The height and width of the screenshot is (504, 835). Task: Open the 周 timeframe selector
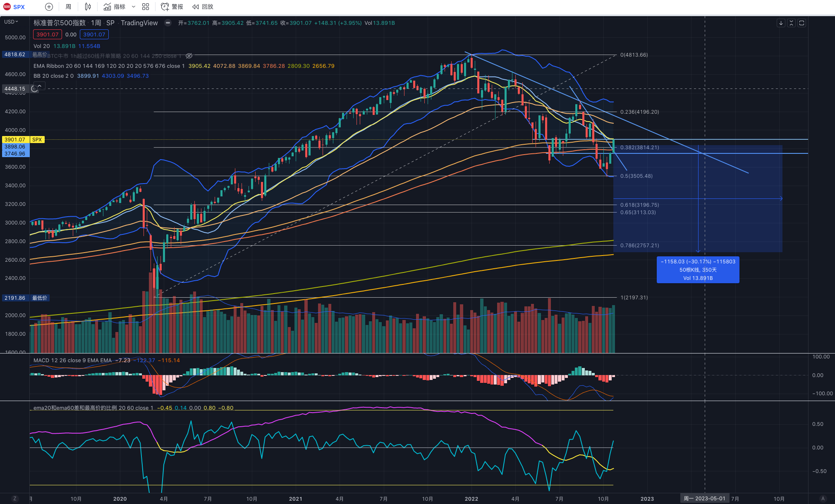68,7
